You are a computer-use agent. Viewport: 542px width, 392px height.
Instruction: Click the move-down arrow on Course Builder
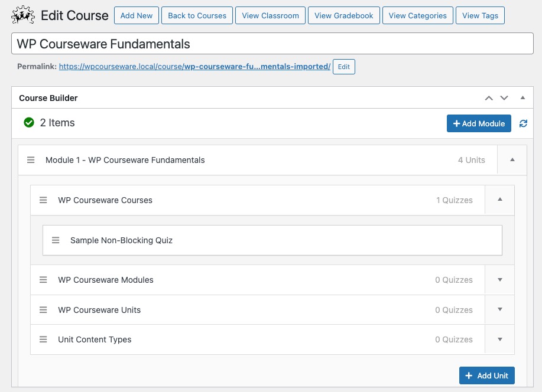tap(504, 97)
